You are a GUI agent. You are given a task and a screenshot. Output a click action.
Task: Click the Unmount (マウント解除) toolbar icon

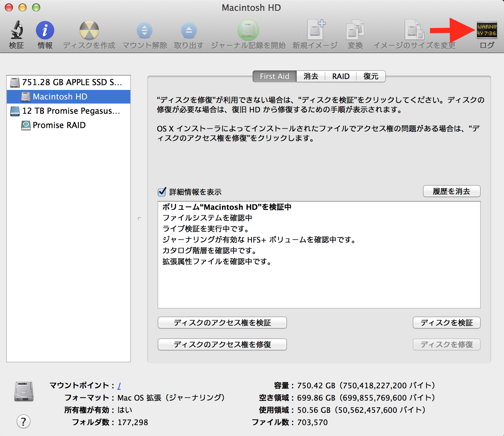pyautogui.click(x=145, y=30)
